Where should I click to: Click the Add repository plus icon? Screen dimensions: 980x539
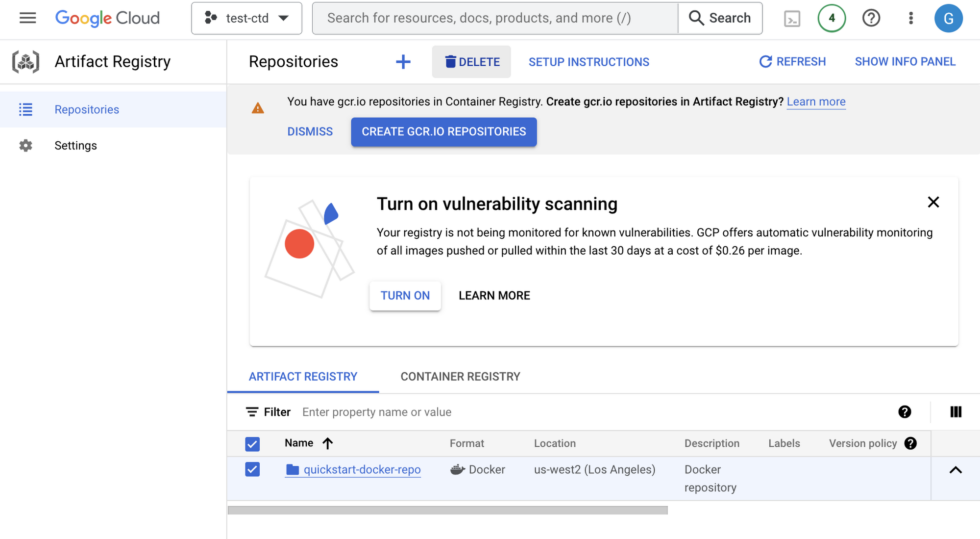coord(403,62)
